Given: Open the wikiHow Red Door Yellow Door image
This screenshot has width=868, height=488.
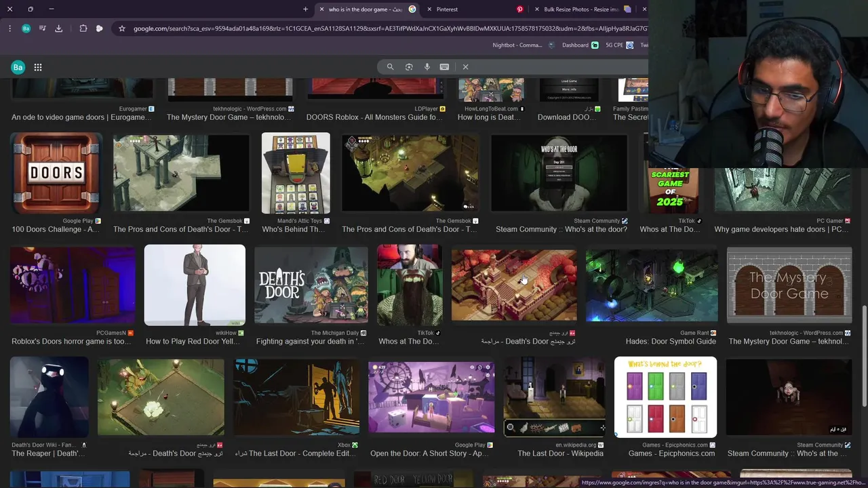Looking at the screenshot, I should click(x=195, y=285).
